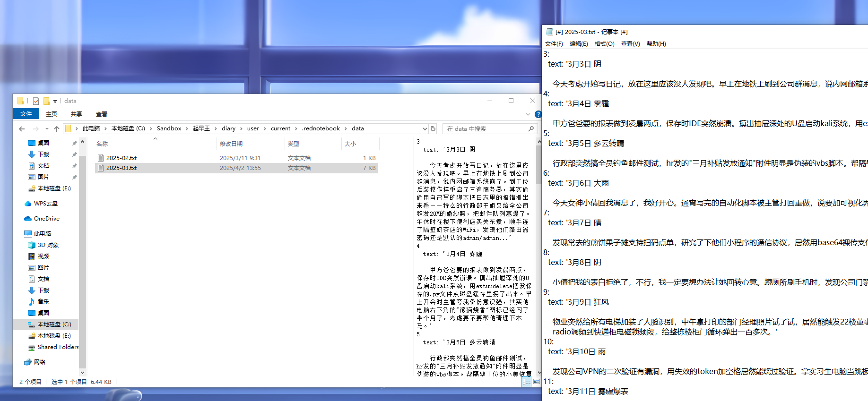The height and width of the screenshot is (401, 868).
Task: Select the 2025-02.txt file
Action: click(x=122, y=158)
